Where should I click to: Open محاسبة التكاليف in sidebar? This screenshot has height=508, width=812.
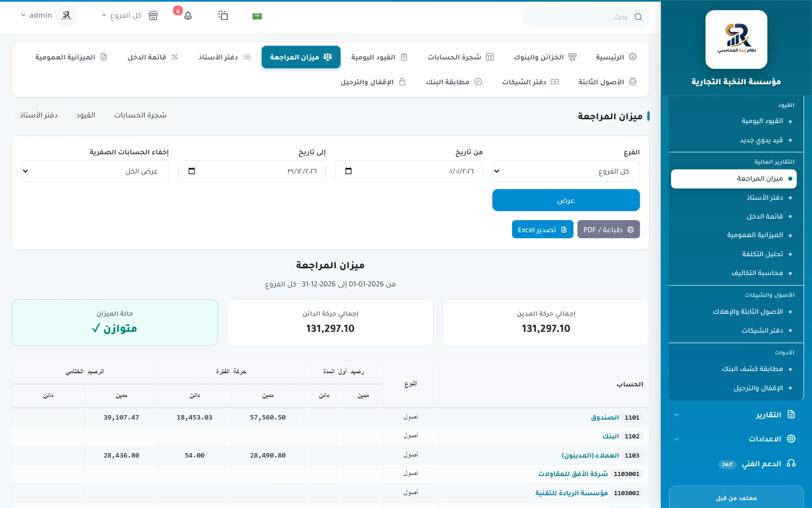coord(757,273)
